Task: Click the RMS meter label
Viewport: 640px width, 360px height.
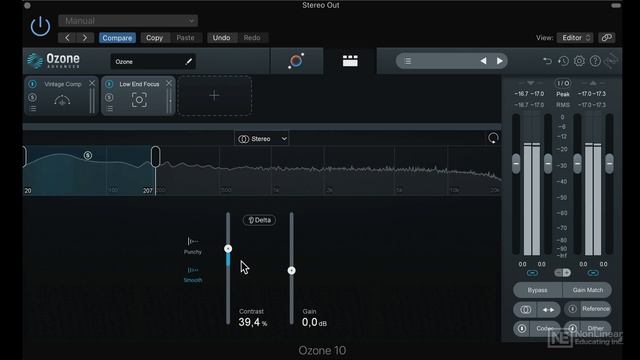Action: [563, 105]
